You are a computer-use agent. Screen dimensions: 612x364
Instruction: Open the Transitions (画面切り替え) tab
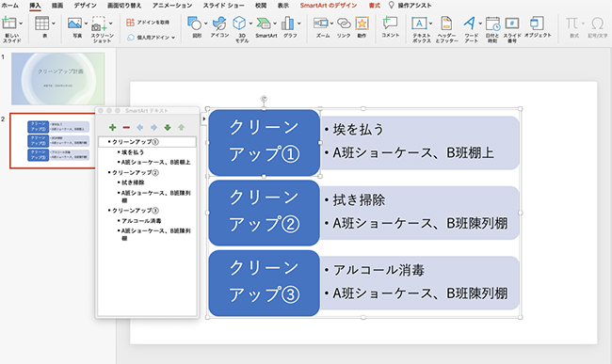124,6
